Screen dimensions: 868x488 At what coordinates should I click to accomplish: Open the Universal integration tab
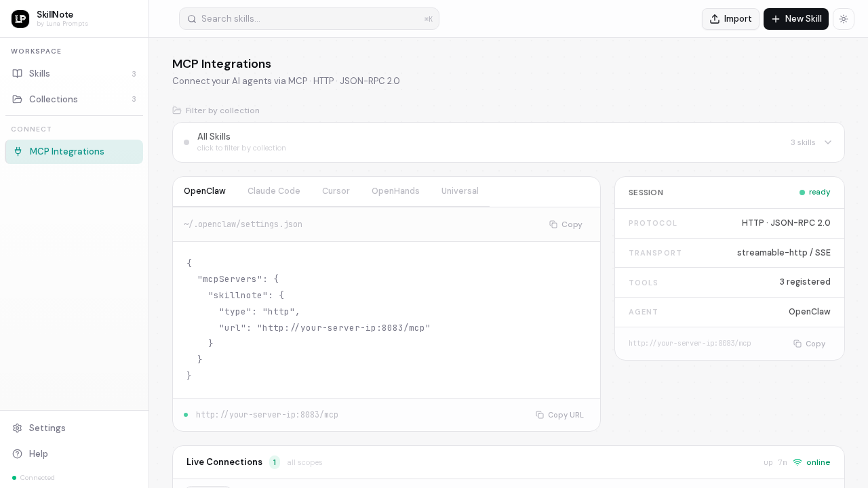point(460,191)
